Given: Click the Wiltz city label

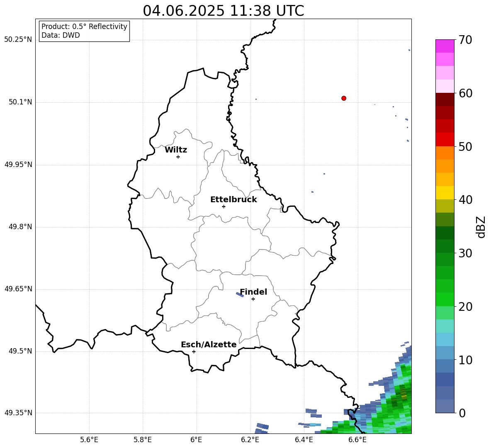Looking at the screenshot, I should [x=176, y=150].
